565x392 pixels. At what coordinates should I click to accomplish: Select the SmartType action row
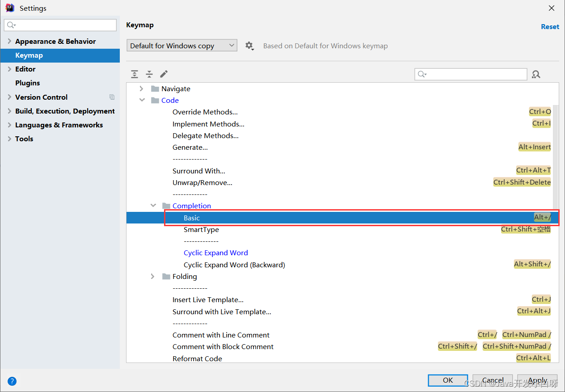pos(342,229)
